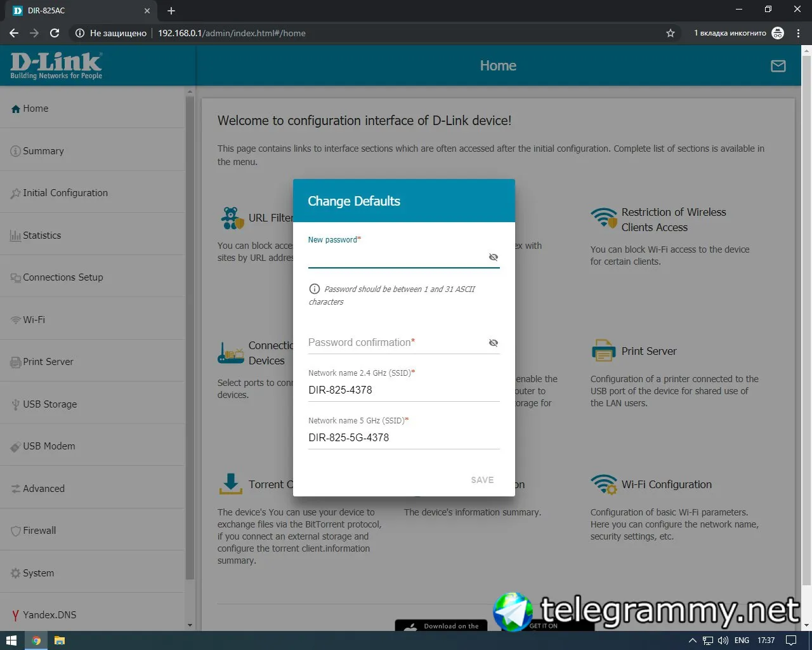Click the printer icon on the Print Server card
Screen dimensions: 812x650
[x=604, y=350]
